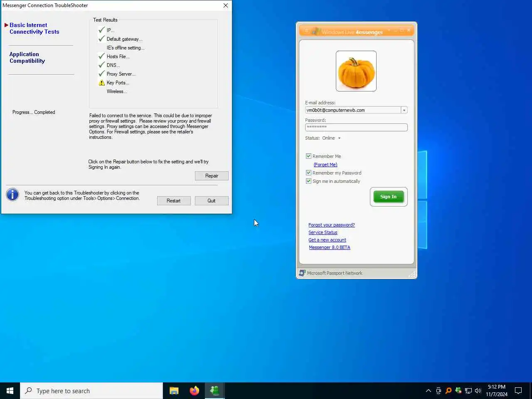
Task: Launch Firefox from the taskbar
Action: pyautogui.click(x=194, y=391)
